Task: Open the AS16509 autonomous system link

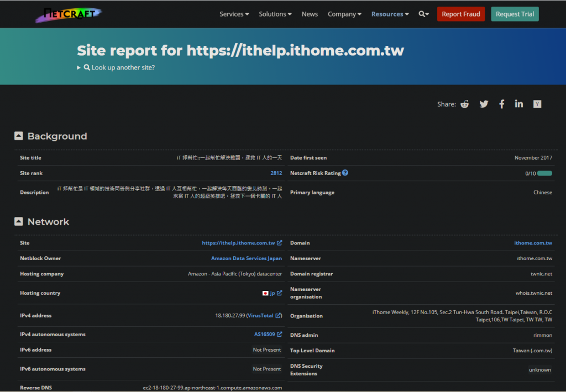Action: pos(265,334)
